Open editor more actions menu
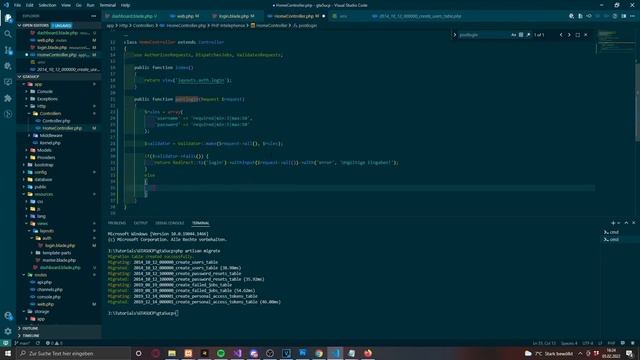This screenshot has width=640, height=360. [632, 16]
